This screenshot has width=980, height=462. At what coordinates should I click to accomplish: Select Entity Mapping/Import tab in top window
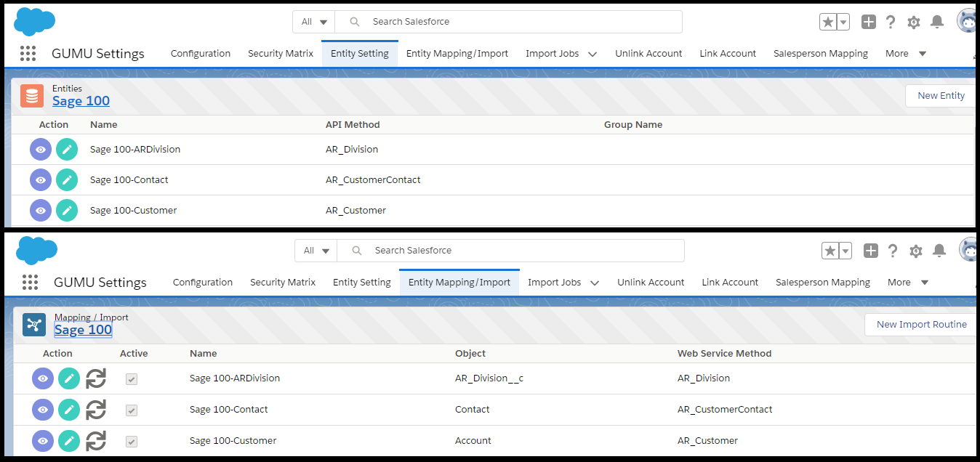(457, 54)
